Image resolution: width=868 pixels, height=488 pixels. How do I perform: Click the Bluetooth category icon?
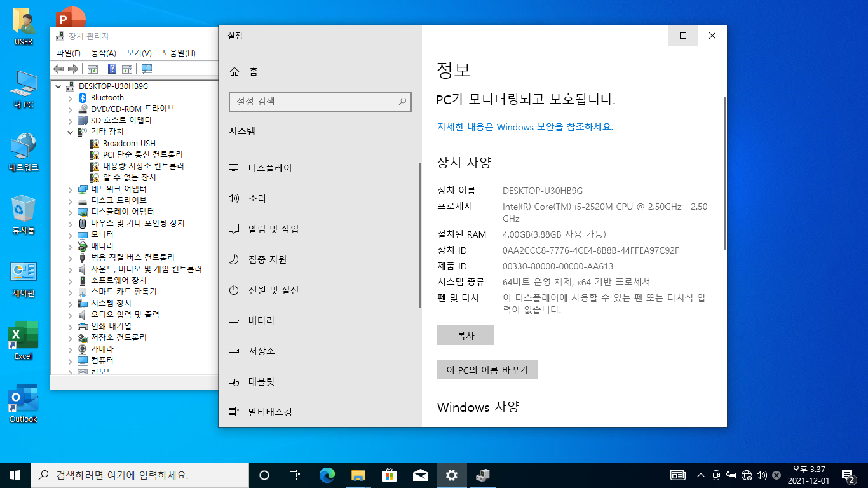pyautogui.click(x=83, y=97)
